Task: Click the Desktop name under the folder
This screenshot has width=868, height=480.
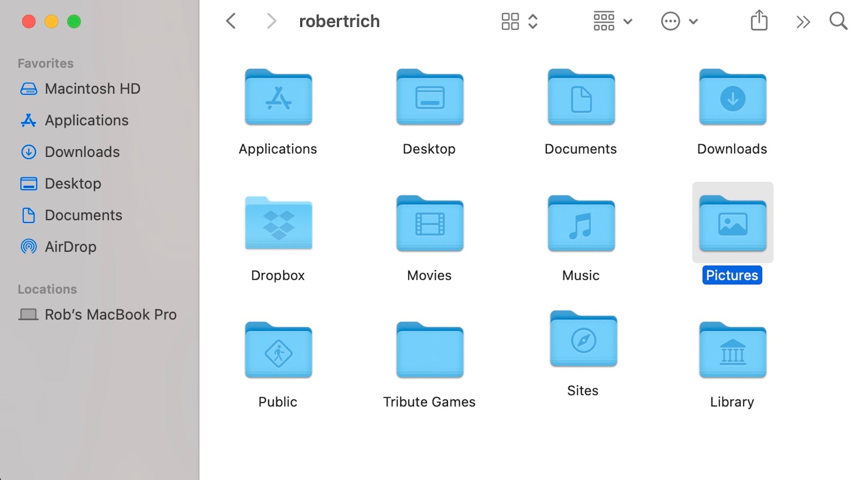Action: (x=429, y=149)
